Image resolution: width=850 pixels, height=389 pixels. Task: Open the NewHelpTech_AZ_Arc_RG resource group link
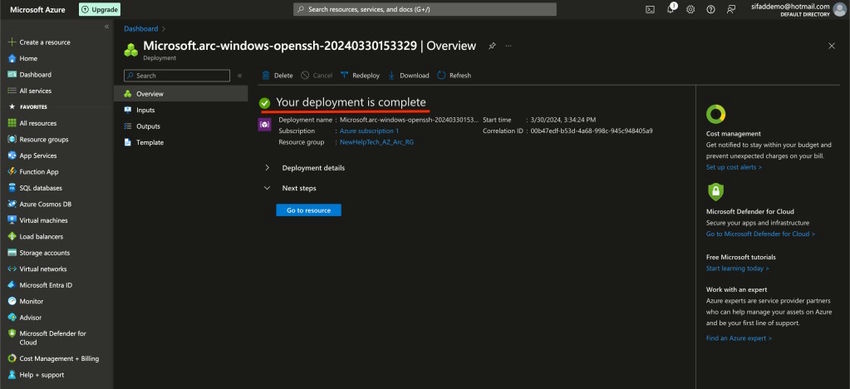pyautogui.click(x=377, y=142)
